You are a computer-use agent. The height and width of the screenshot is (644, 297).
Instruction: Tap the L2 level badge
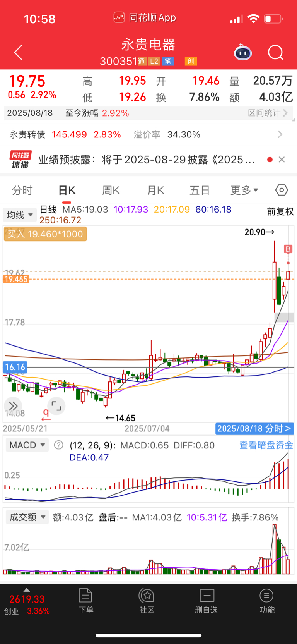click(x=154, y=61)
